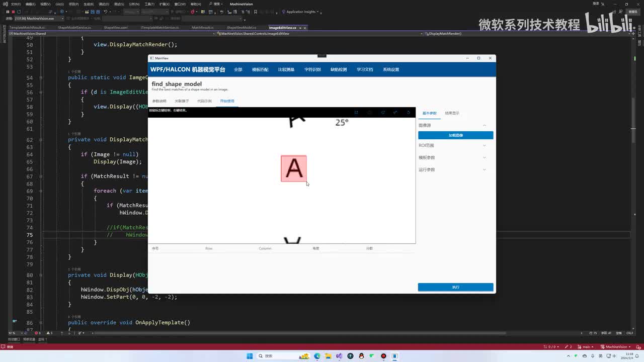The width and height of the screenshot is (644, 362).
Task: Switch to the TemplateMatchResult.cs editor tab
Action: click(x=27, y=28)
